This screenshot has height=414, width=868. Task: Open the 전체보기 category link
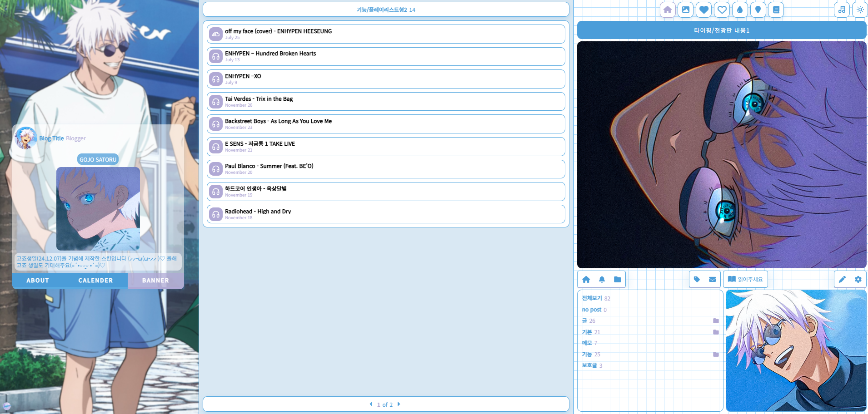click(592, 298)
